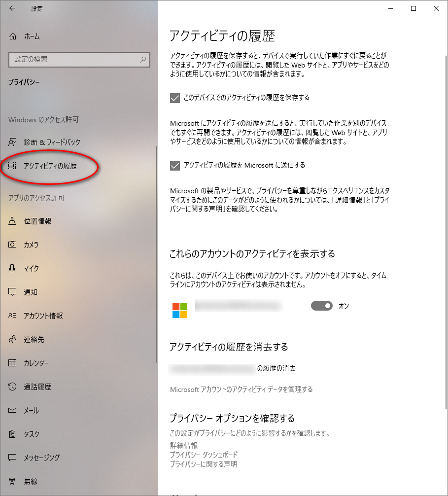Viewport: 448px width, 496px height.
Task: Open the Location (位置情報) icon entry
Action: 13,221
